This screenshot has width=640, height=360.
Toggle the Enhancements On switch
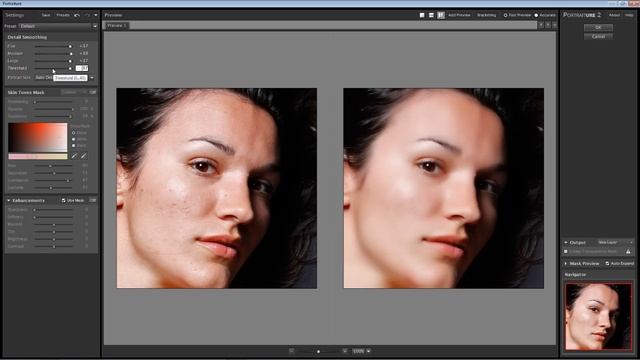click(93, 200)
